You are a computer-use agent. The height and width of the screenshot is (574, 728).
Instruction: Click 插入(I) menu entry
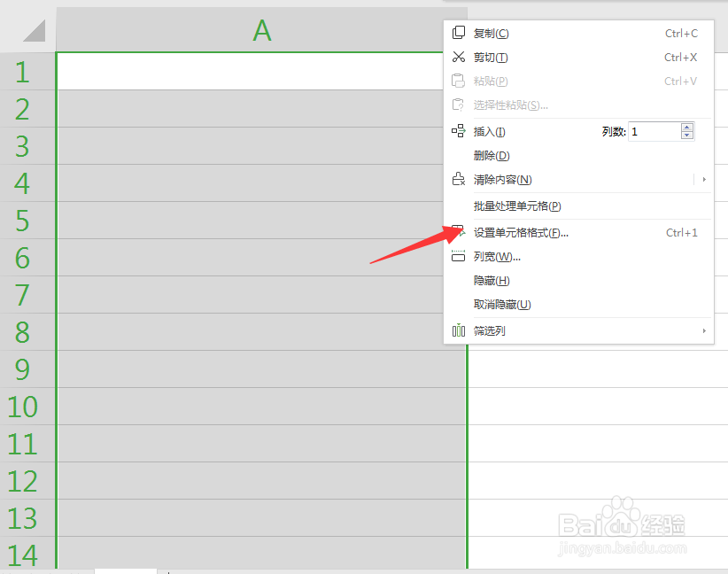(489, 132)
